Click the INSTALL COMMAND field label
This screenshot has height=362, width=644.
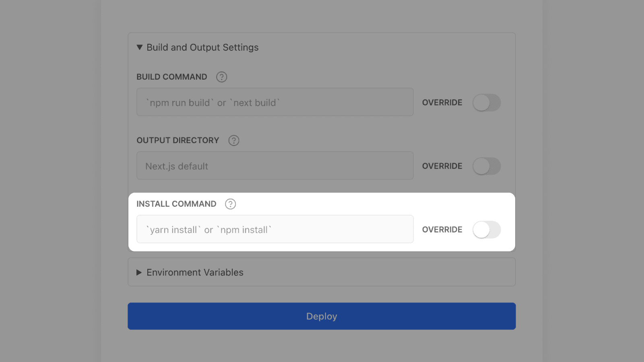[x=176, y=204]
